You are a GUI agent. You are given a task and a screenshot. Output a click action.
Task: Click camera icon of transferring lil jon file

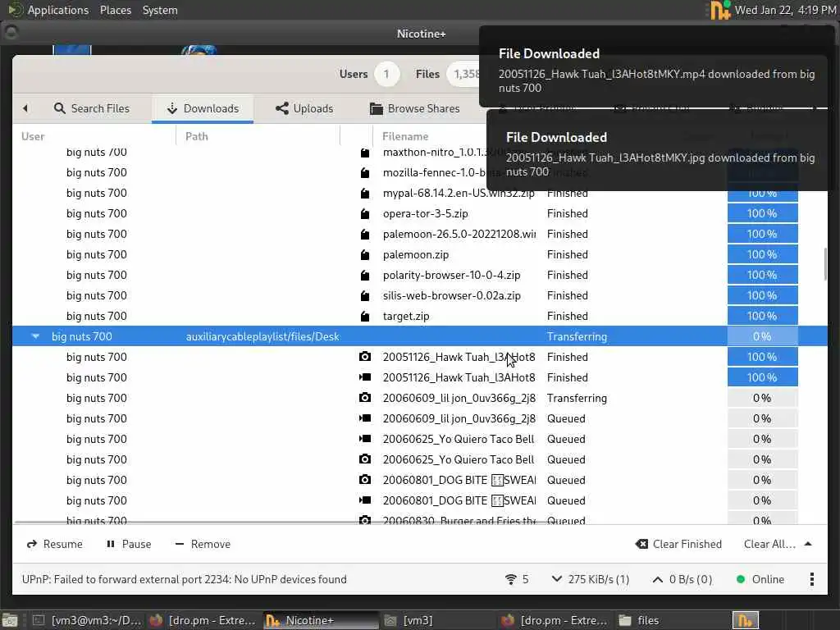[365, 398]
